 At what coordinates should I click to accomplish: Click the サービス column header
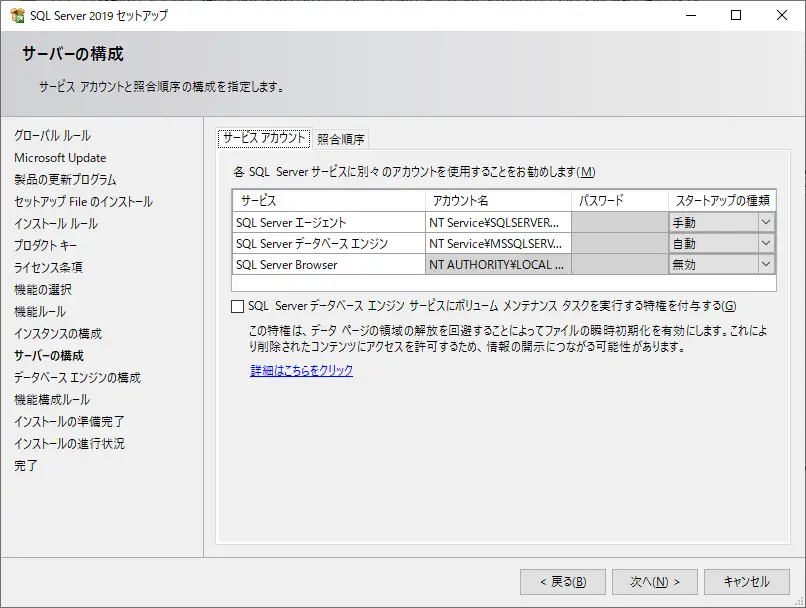pyautogui.click(x=328, y=200)
